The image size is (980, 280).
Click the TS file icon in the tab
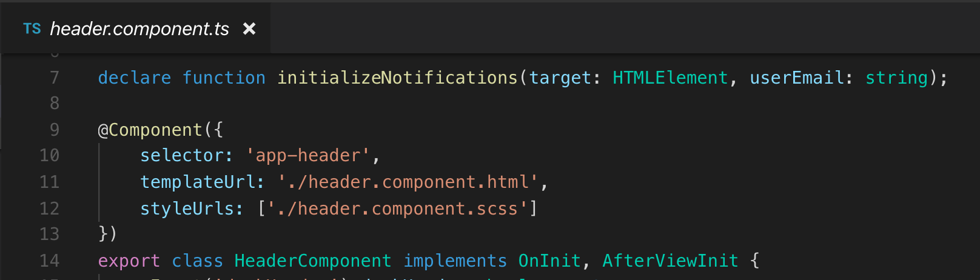32,28
